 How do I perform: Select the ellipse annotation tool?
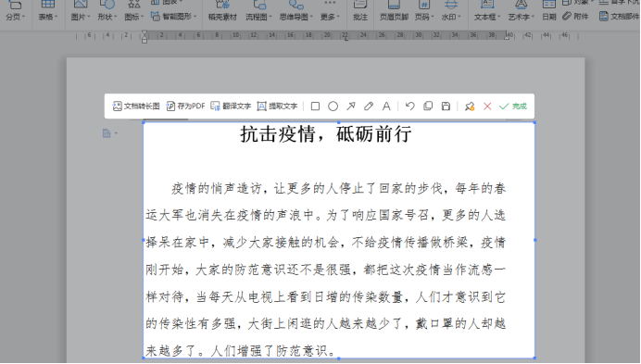pos(333,107)
